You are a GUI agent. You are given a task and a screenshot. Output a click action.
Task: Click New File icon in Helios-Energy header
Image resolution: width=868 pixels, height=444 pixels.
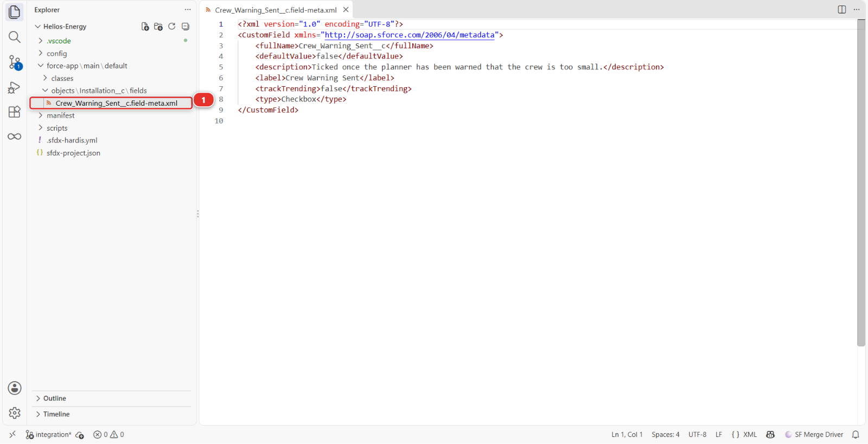point(145,27)
